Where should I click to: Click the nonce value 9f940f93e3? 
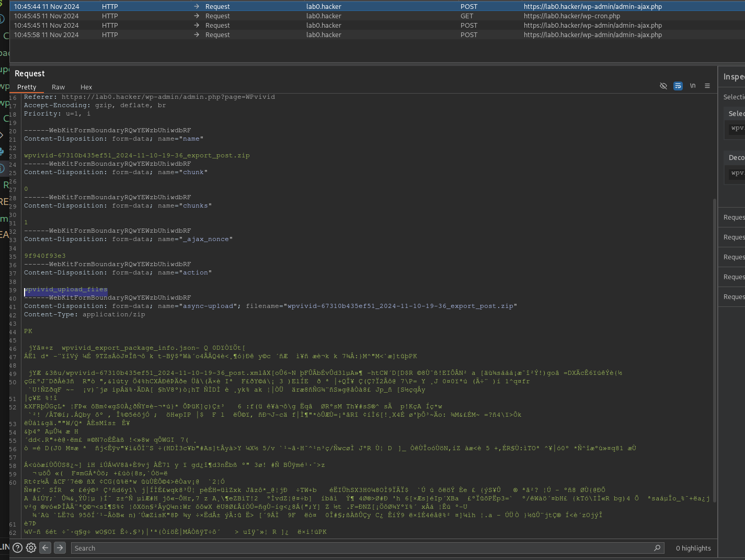click(45, 256)
